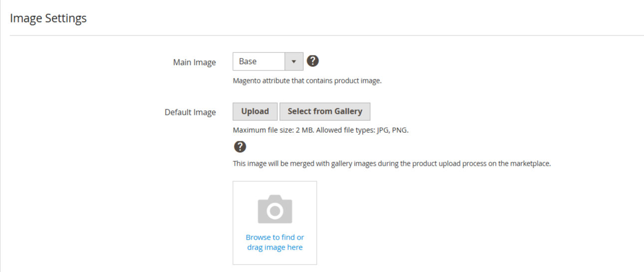Click the help icon beside Main Image dropdown
The width and height of the screenshot is (644, 272).
(313, 61)
